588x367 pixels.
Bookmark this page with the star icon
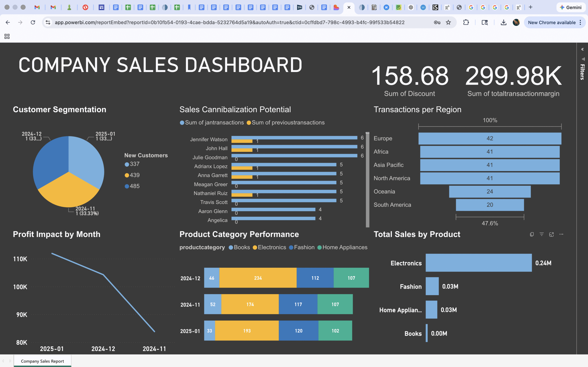tap(448, 22)
